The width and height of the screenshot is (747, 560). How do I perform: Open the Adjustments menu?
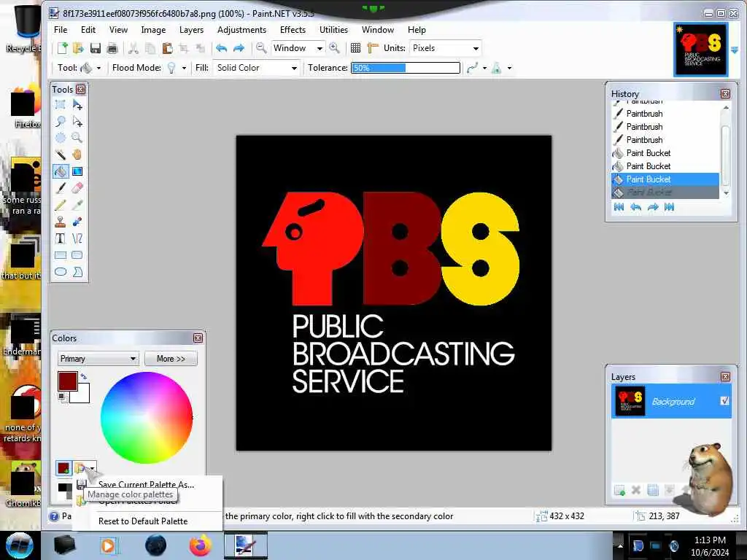[241, 29]
